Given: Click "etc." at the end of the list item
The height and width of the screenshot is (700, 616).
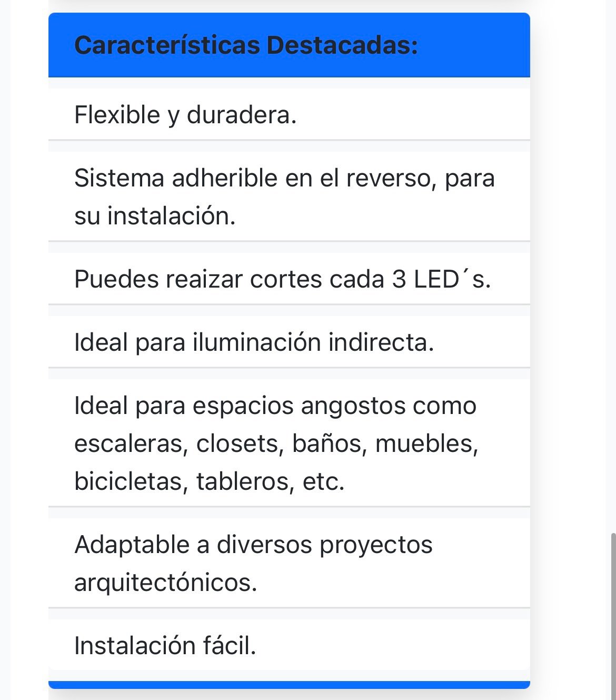Looking at the screenshot, I should [x=323, y=481].
